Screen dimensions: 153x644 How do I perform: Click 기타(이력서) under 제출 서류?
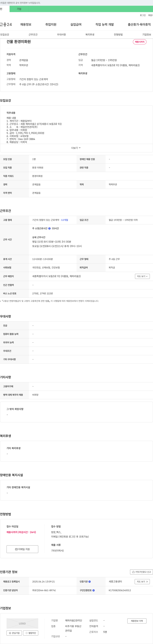tap(57, 550)
